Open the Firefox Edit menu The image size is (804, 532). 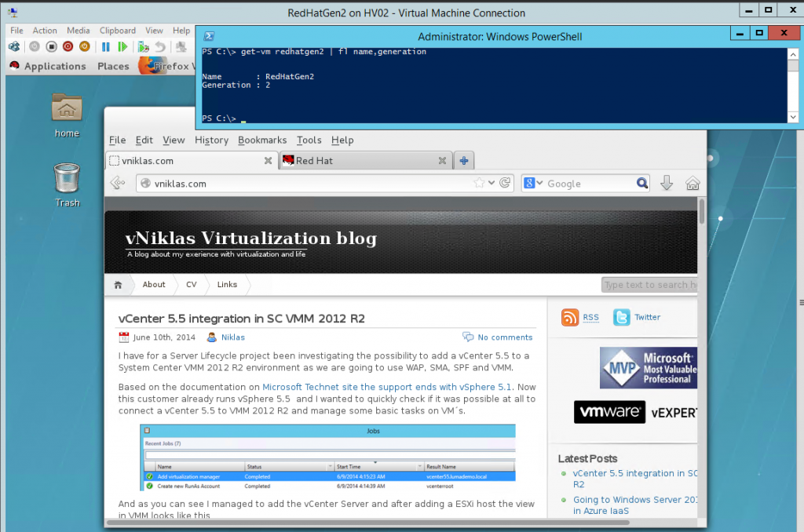(x=144, y=140)
